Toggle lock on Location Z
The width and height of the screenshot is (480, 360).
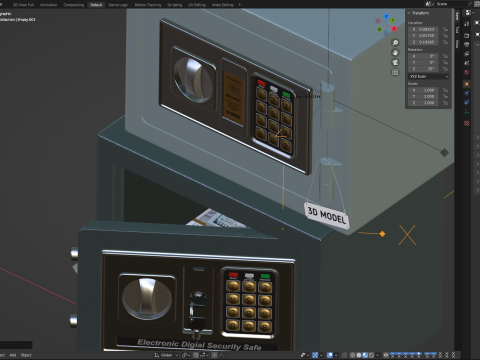445,42
